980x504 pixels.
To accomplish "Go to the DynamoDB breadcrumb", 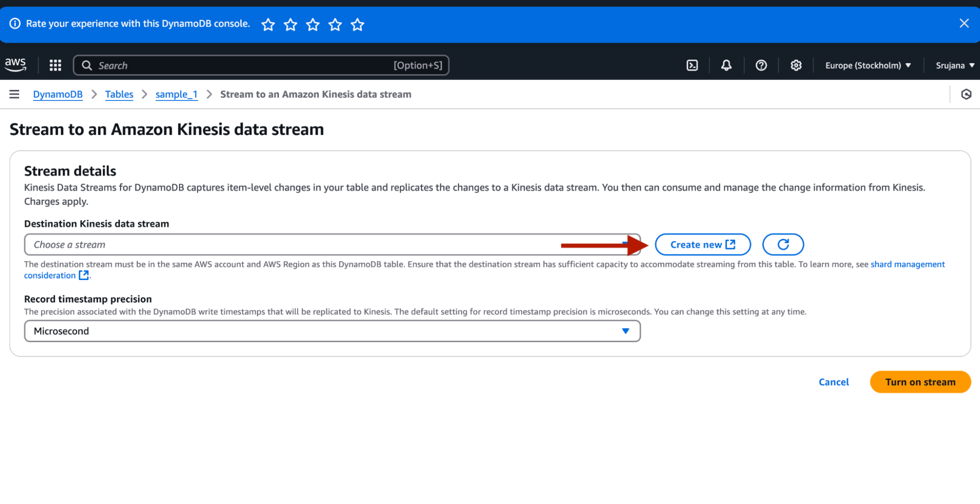I will click(x=58, y=94).
